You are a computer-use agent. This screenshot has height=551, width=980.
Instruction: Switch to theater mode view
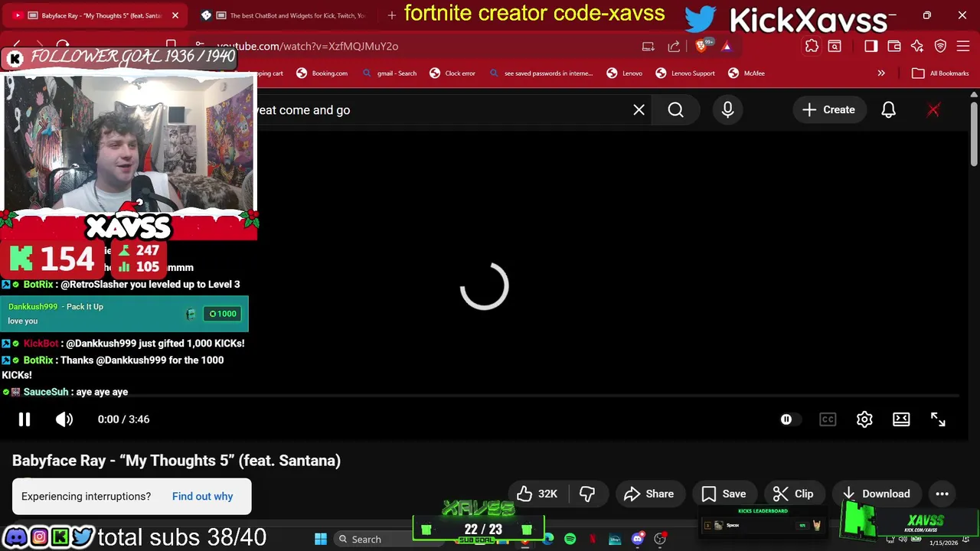[901, 419]
